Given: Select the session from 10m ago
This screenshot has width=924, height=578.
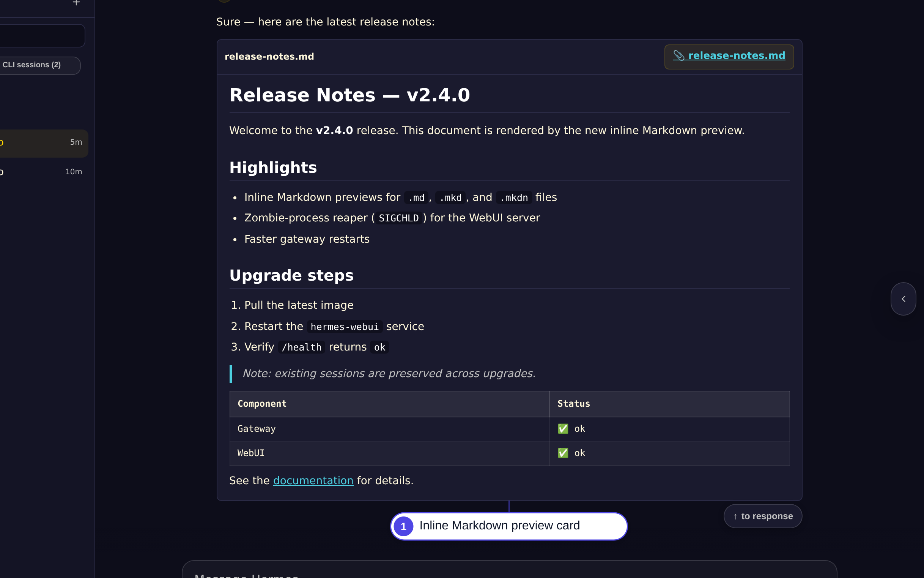Looking at the screenshot, I should click(43, 172).
